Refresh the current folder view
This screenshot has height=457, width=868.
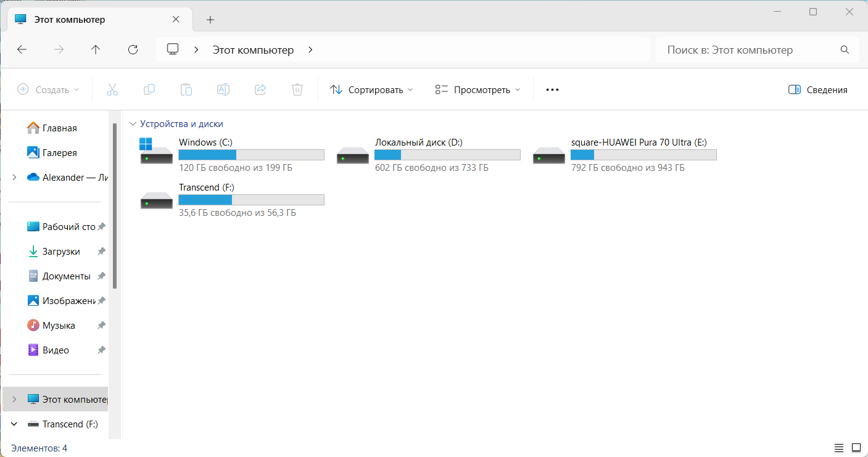(133, 50)
